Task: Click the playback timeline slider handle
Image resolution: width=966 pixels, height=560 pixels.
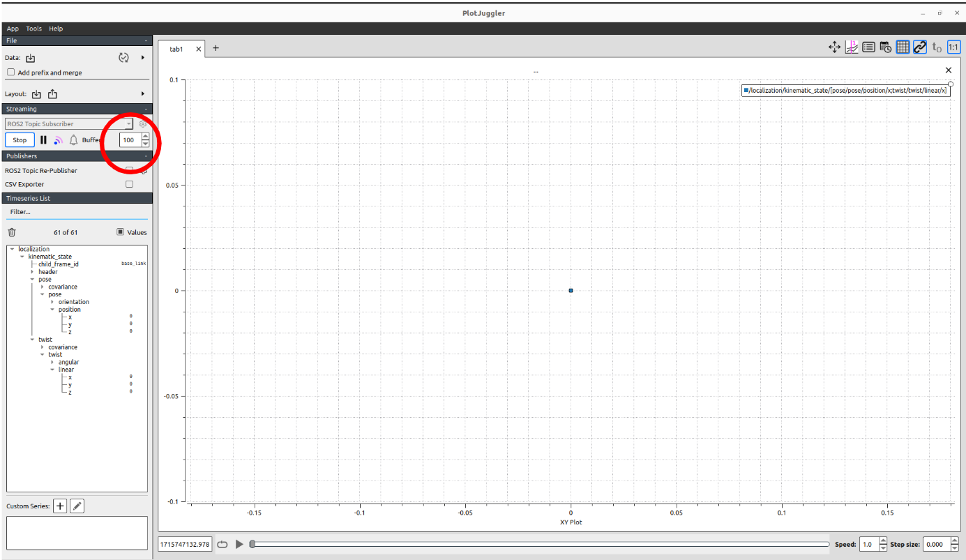Action: (x=252, y=544)
